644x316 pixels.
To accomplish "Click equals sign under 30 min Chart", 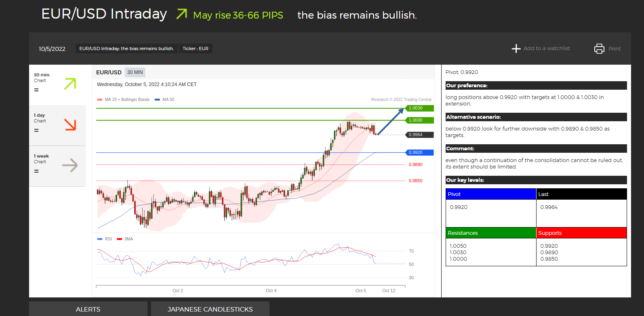I will [x=36, y=90].
